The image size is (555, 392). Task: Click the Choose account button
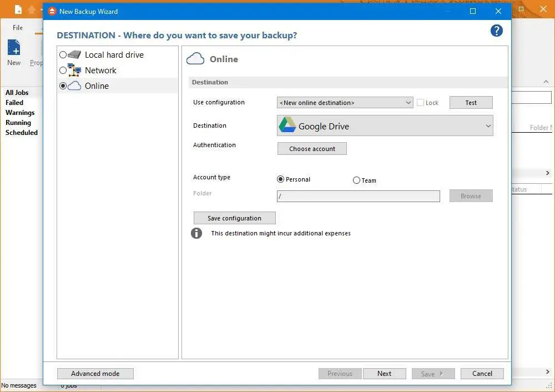(x=312, y=149)
